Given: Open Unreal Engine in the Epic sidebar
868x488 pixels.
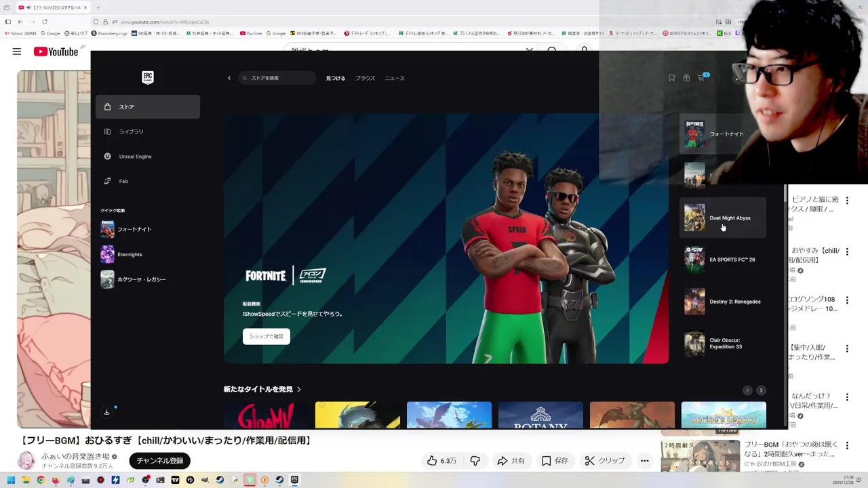Looking at the screenshot, I should click(148, 157).
